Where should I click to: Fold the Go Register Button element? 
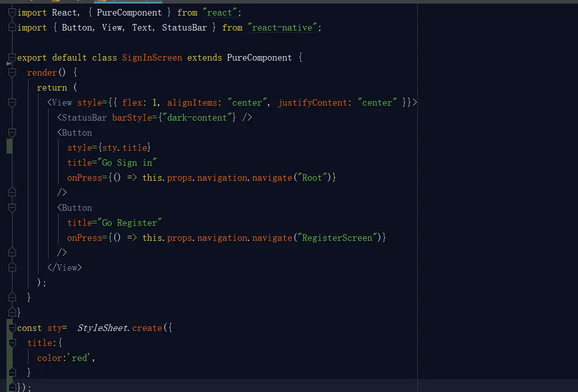[x=12, y=208]
